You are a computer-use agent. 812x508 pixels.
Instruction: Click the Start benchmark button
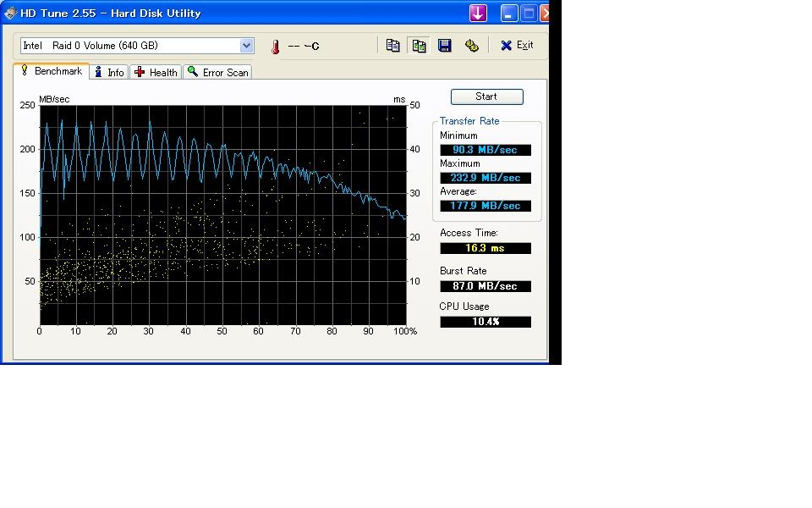(487, 97)
